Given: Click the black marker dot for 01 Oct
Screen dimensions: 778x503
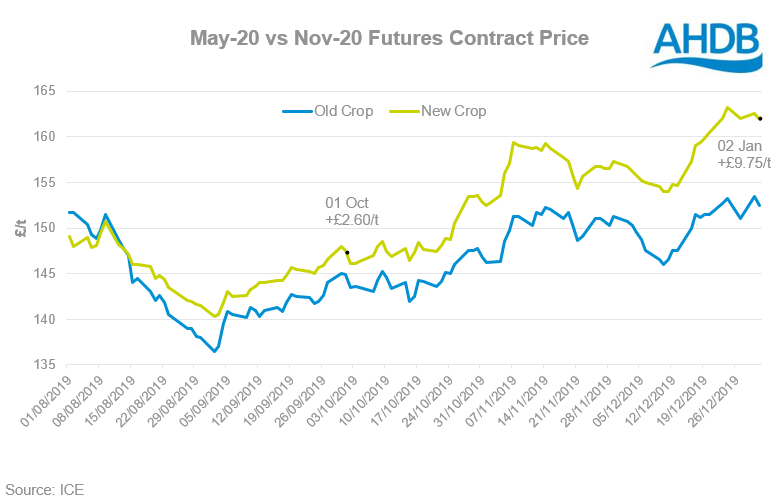Looking at the screenshot, I should 347,252.
